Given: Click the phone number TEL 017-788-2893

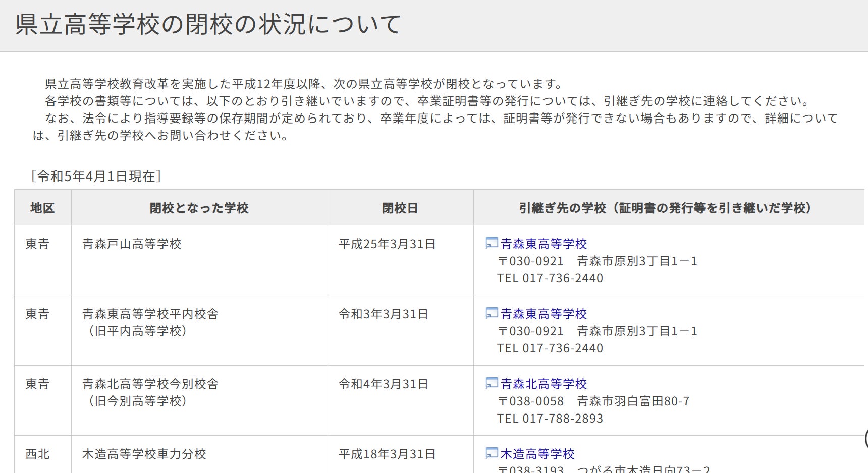Looking at the screenshot, I should coord(550,419).
